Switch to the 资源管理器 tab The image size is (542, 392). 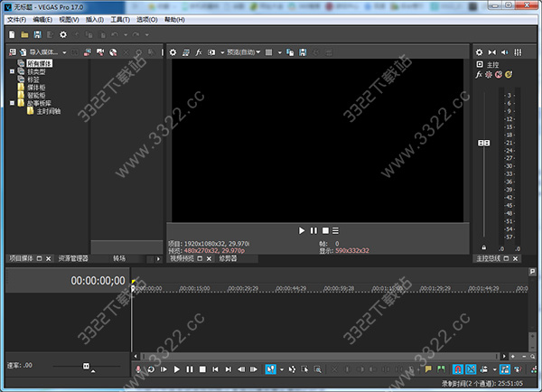[x=76, y=258]
